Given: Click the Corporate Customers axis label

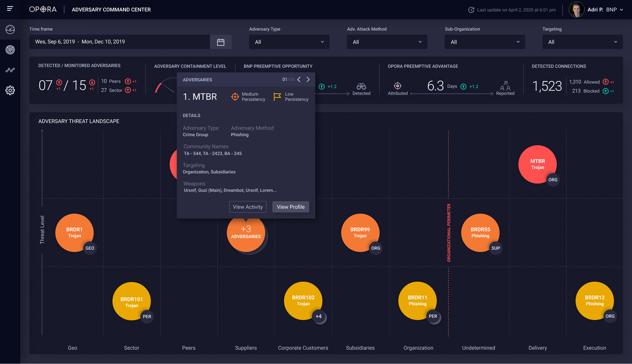Looking at the screenshot, I should (303, 348).
